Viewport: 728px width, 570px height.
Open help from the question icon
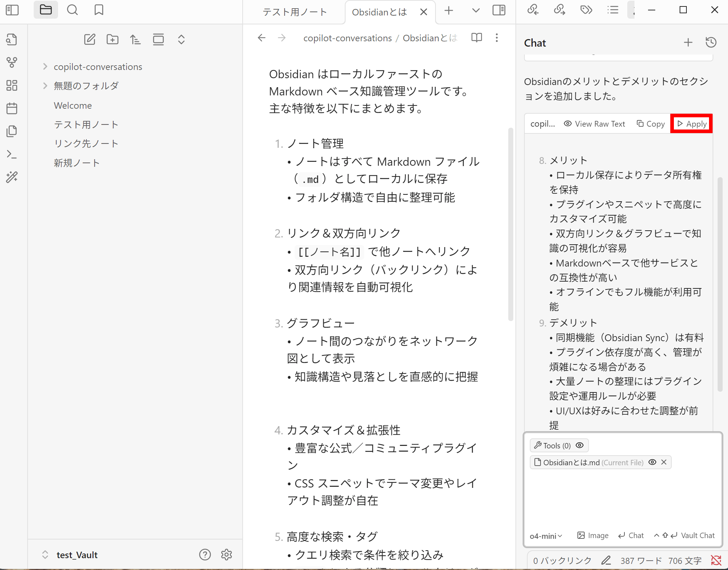click(x=205, y=555)
